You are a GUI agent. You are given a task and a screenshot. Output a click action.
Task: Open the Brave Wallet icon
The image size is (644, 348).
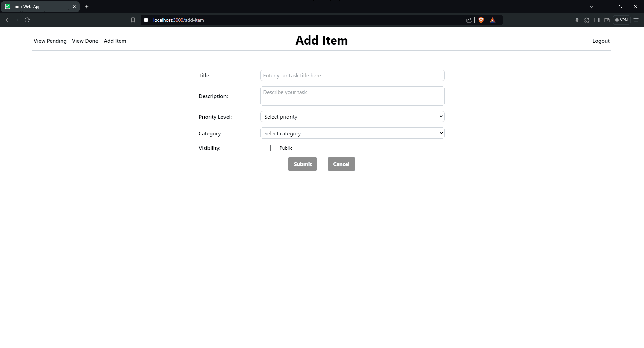[607, 20]
